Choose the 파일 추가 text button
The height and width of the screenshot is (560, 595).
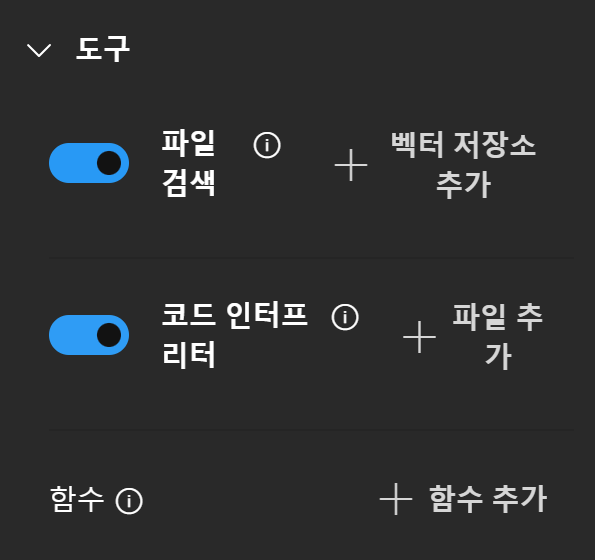click(x=498, y=337)
